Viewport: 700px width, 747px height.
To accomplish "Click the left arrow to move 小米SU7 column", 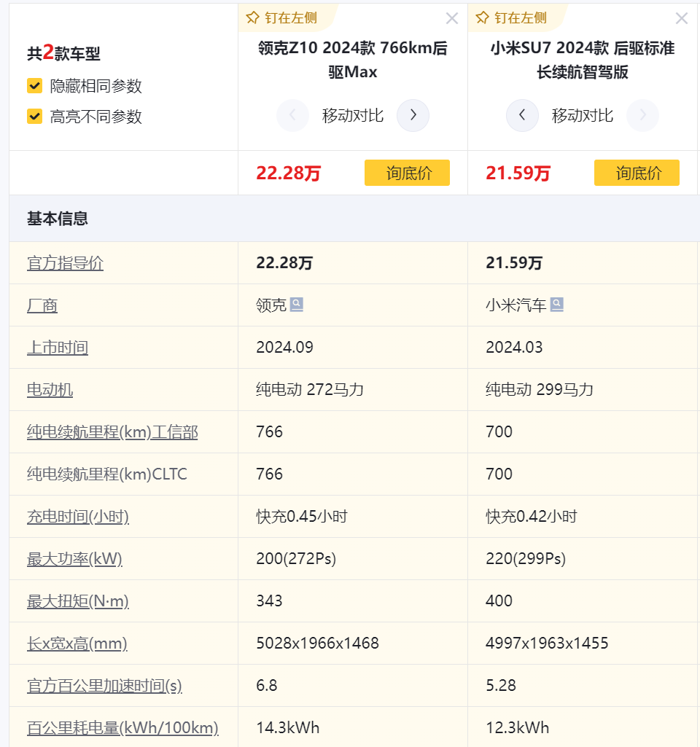I will click(522, 115).
